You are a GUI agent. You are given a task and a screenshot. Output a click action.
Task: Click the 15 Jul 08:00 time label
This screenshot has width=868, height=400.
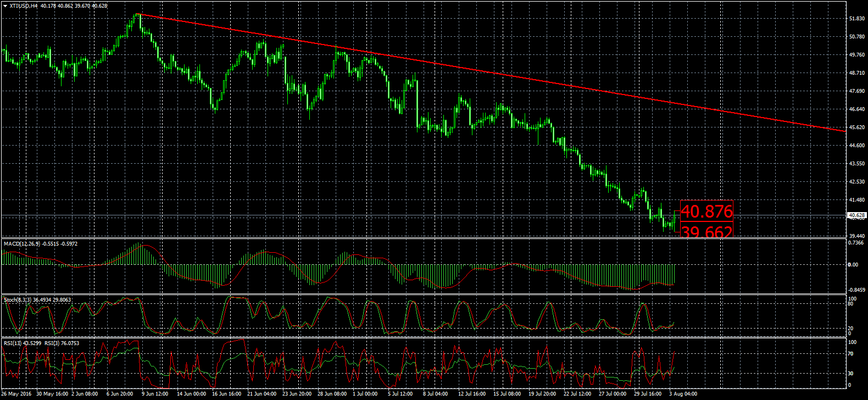pyautogui.click(x=507, y=394)
